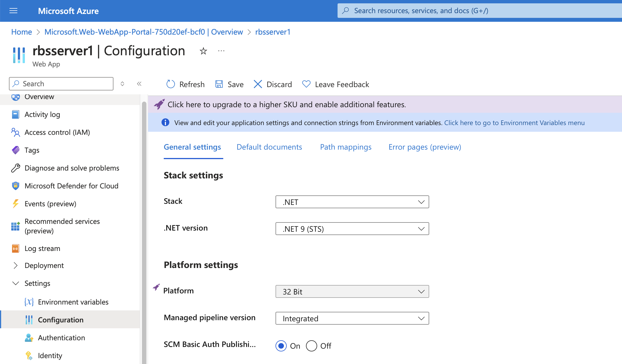Click the Microsoft Defender shield icon

[16, 186]
